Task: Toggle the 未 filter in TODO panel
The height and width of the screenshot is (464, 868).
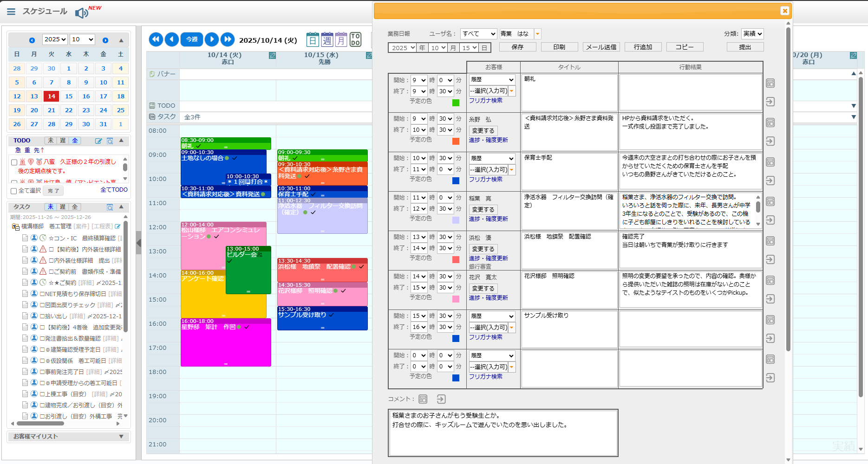Action: (51, 141)
